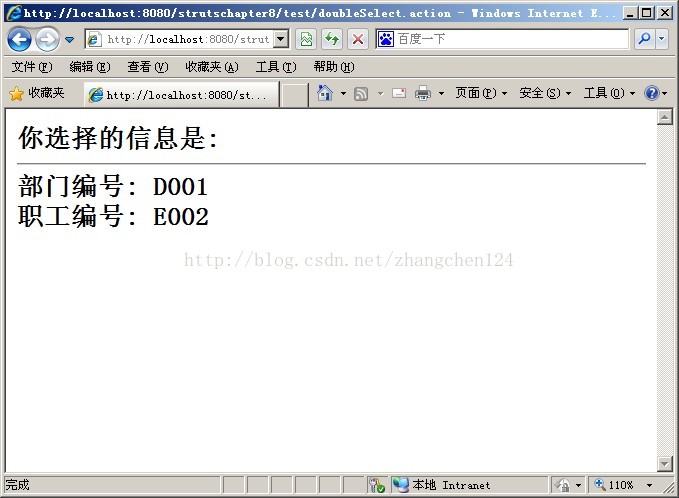
Task: Click the compatibility view icon
Action: tap(306, 39)
